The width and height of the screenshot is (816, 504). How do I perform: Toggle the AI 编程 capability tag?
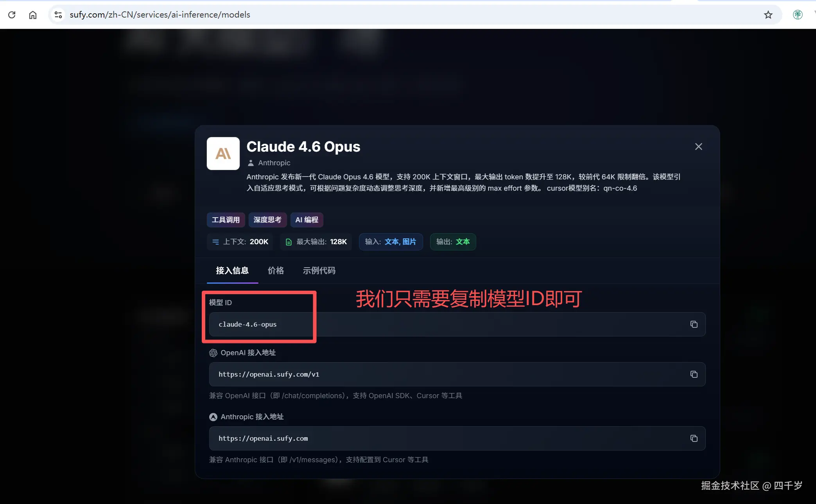click(307, 220)
